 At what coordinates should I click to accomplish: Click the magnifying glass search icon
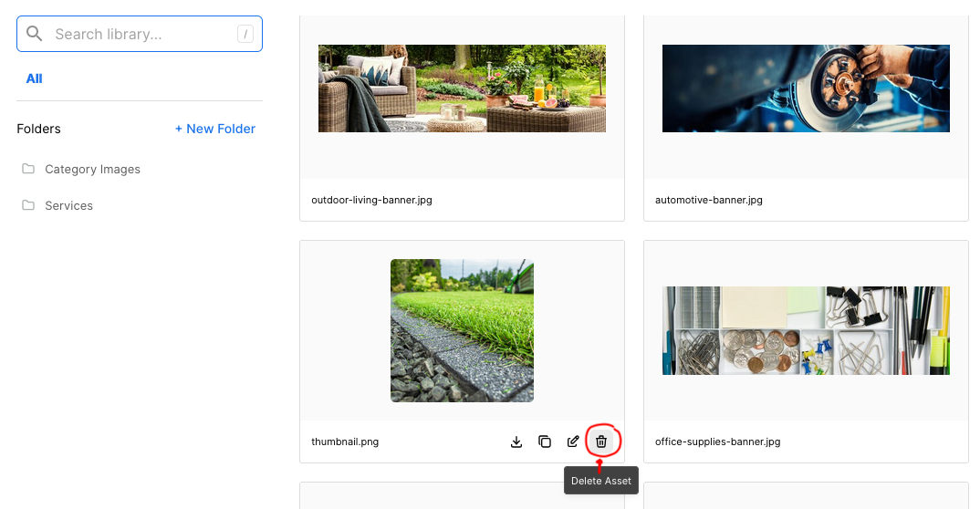point(35,34)
